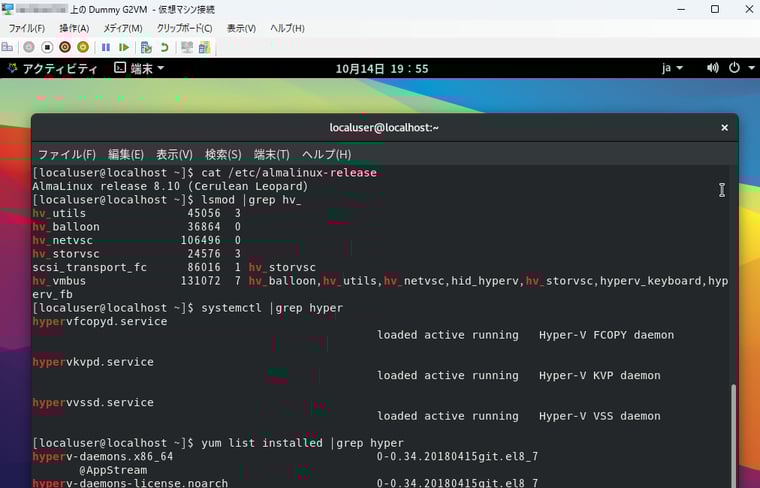Click the value 131072 in lsmod output

201,281
